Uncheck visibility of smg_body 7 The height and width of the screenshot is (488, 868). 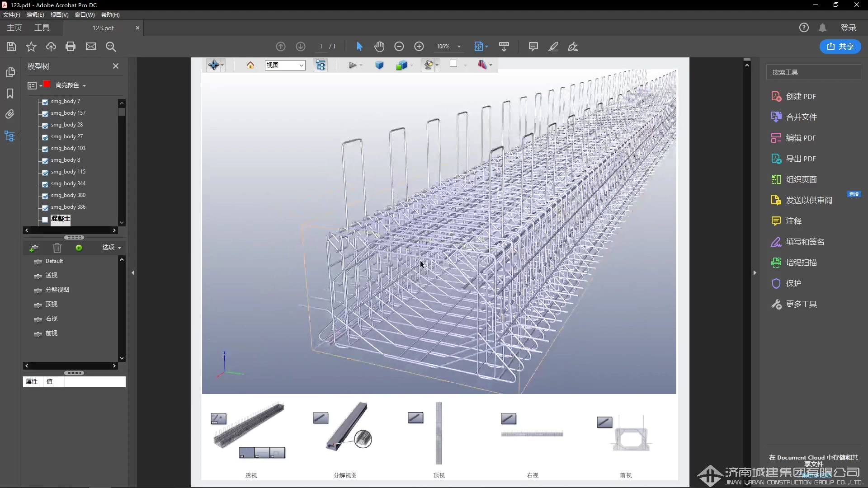pos(45,102)
